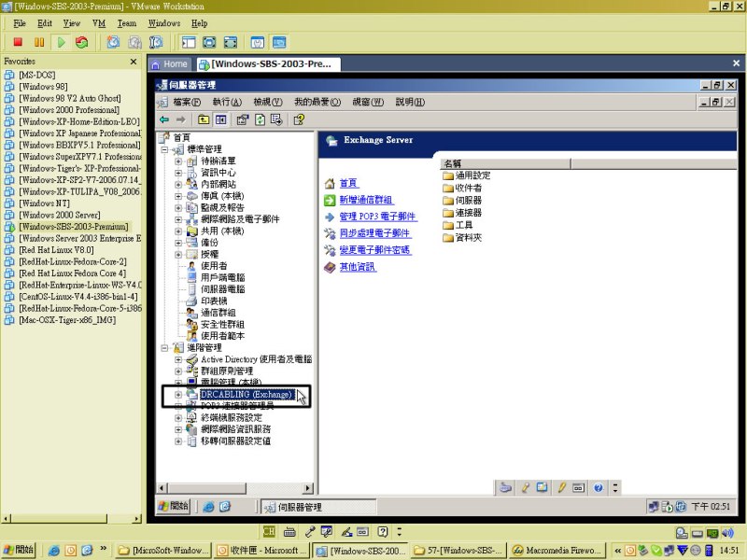Viewport: 747px width, 560px height.
Task: Expand the 終端機服務設定 tree node
Action: click(178, 418)
